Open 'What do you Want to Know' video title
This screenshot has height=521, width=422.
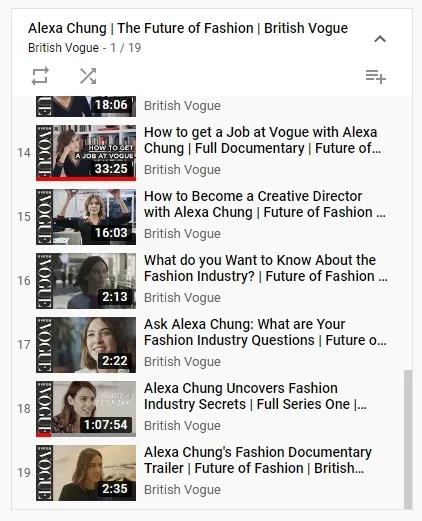(266, 268)
